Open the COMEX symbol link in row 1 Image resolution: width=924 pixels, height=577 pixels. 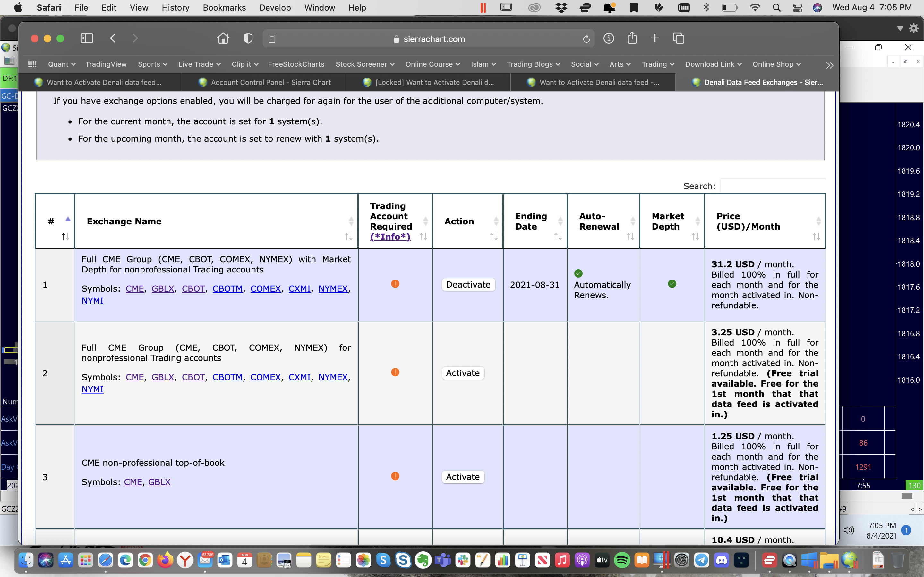coord(265,289)
